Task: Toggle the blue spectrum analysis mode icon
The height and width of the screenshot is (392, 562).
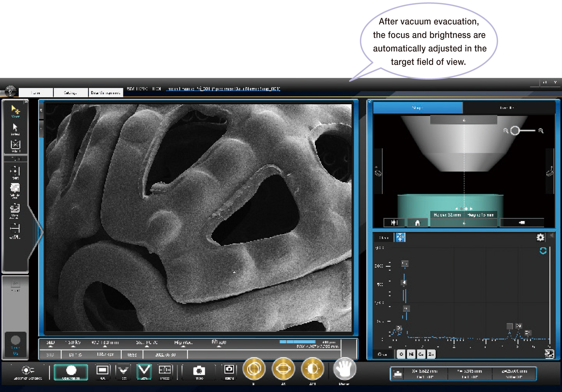Action: click(400, 238)
